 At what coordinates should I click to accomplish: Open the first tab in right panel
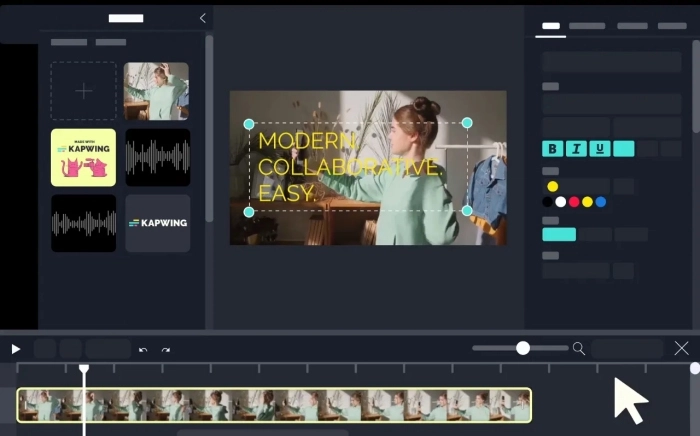point(551,26)
